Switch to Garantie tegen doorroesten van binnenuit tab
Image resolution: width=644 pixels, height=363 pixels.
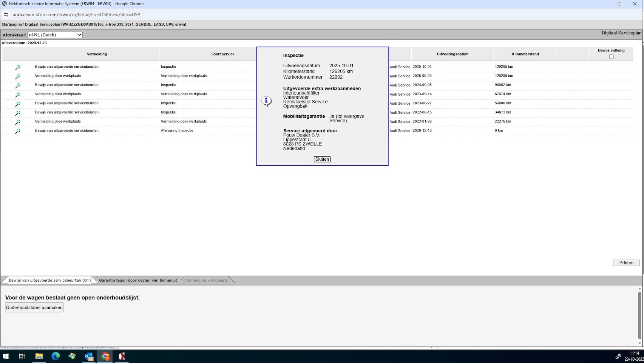[x=138, y=280]
